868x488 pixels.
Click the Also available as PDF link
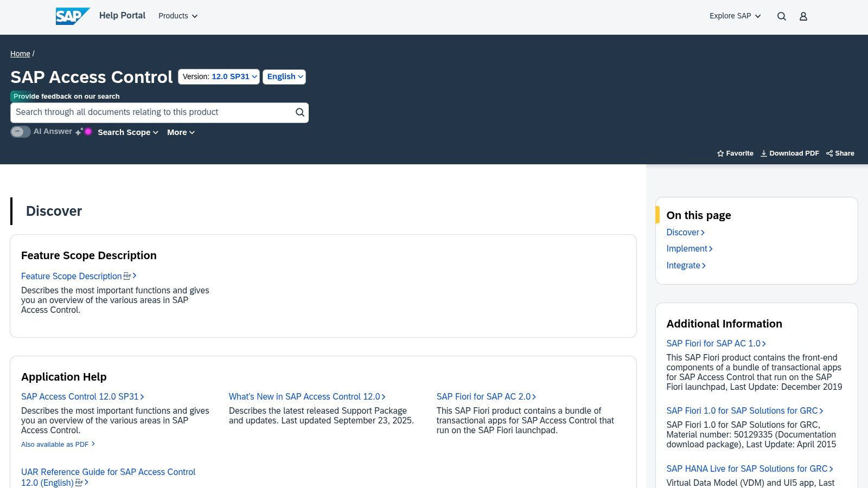tap(58, 445)
